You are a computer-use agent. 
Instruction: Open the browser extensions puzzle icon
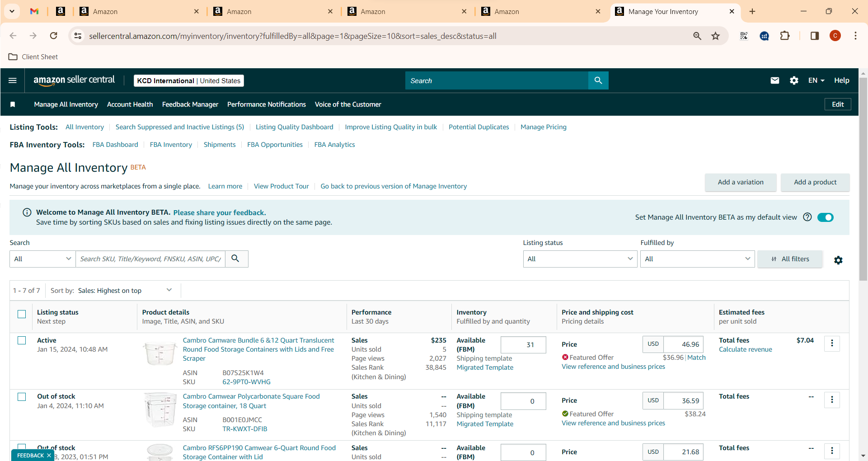tap(785, 36)
